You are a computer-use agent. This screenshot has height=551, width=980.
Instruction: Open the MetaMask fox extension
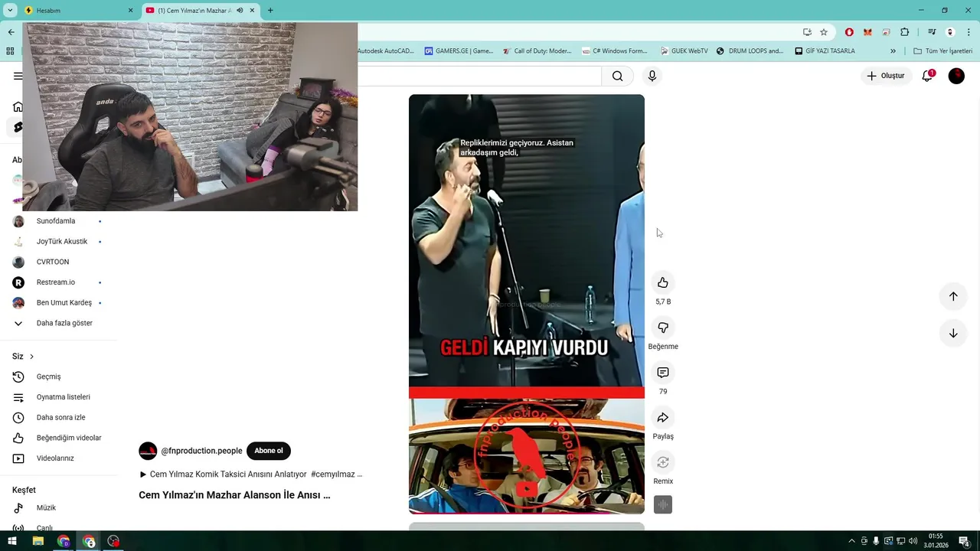(x=867, y=32)
